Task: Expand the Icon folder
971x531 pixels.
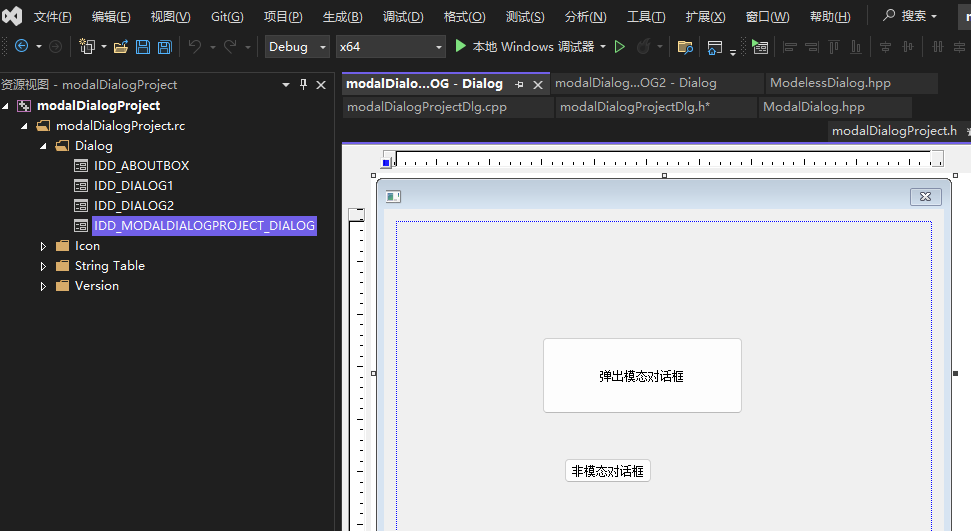Action: click(43, 246)
